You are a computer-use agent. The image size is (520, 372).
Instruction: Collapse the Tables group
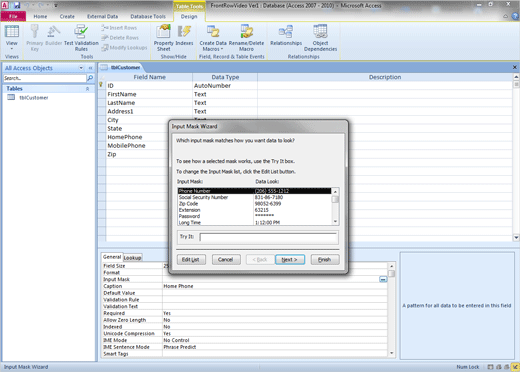coord(87,89)
